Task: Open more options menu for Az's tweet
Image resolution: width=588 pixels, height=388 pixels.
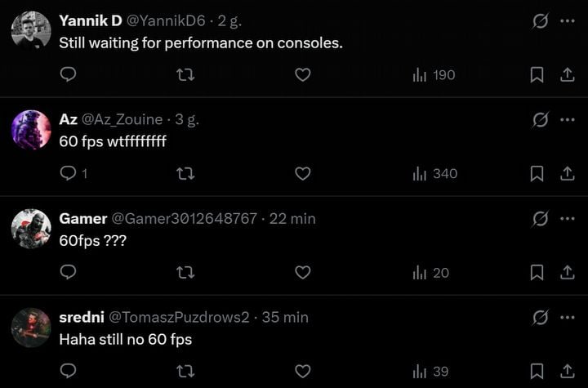Action: click(567, 120)
